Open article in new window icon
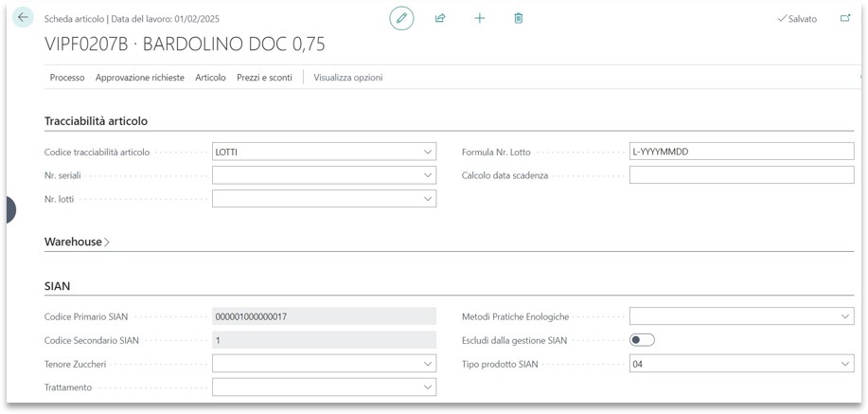Screen dimensions: 868x414 tap(845, 18)
